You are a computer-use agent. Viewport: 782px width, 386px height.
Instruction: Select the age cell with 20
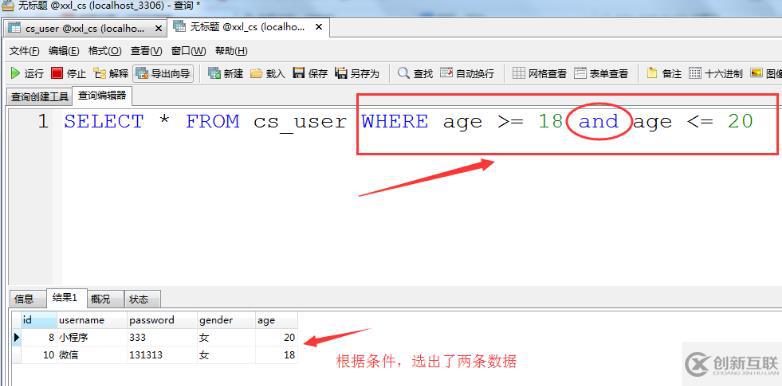277,338
